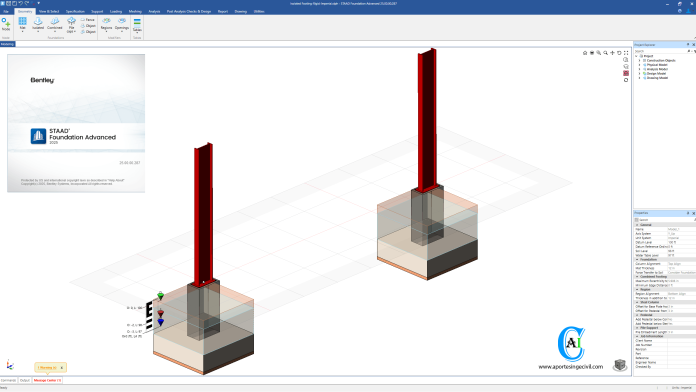Open Post Analysis Checks & Design tab
696x392 pixels.
click(x=189, y=12)
